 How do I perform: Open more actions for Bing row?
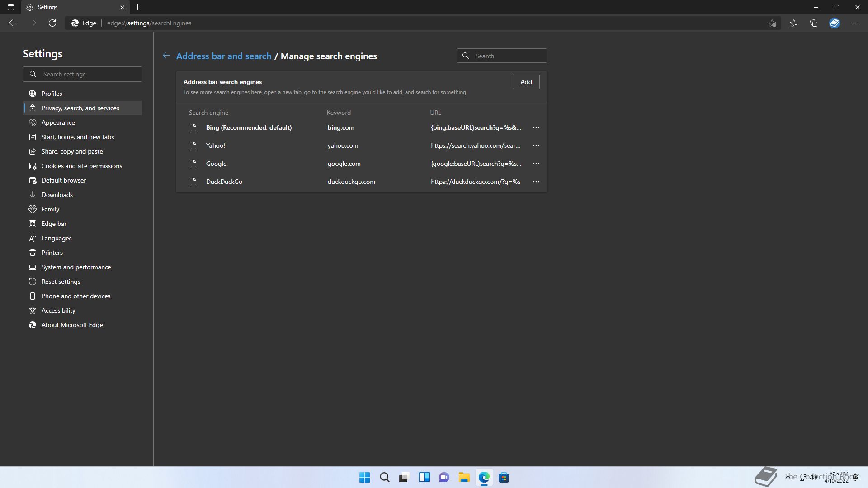536,127
